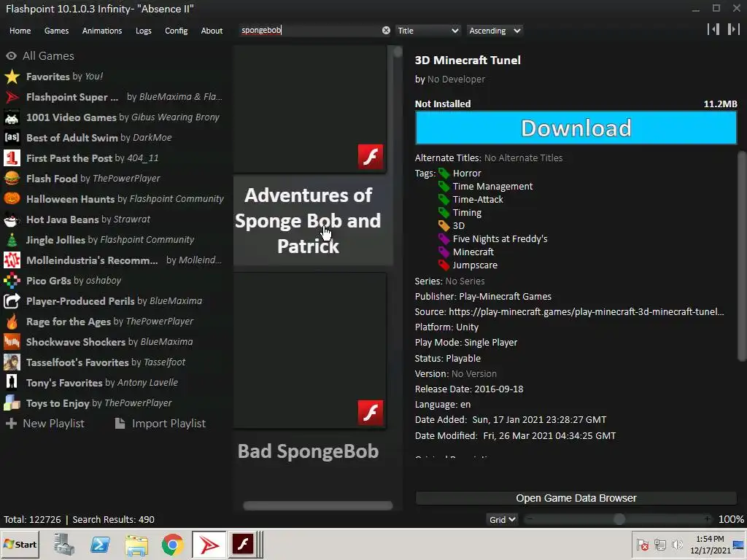This screenshot has height=560, width=747.
Task: Click the Jingle Jollies tree icon
Action: pyautogui.click(x=12, y=240)
